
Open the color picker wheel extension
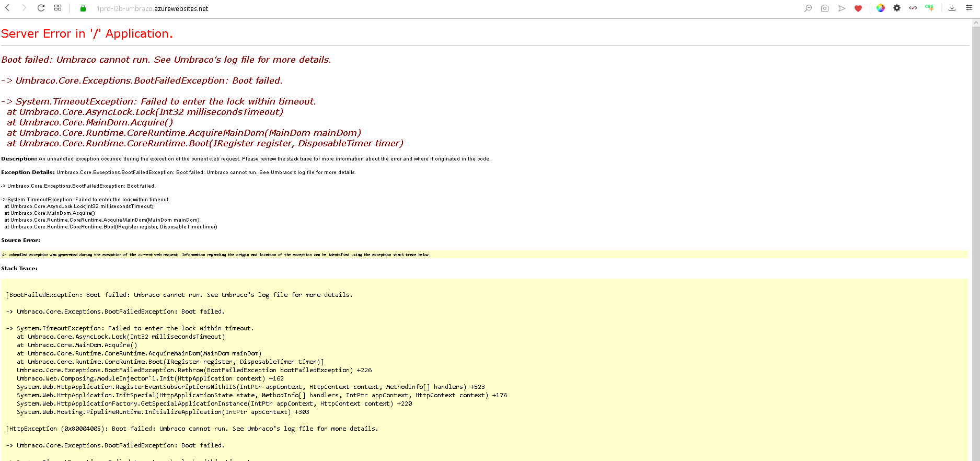pos(881,8)
